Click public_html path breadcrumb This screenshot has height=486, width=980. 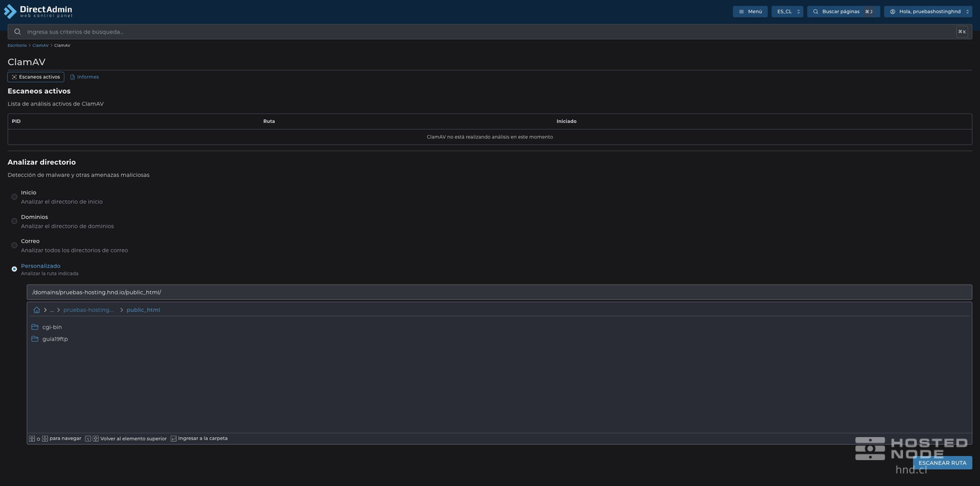[143, 310]
